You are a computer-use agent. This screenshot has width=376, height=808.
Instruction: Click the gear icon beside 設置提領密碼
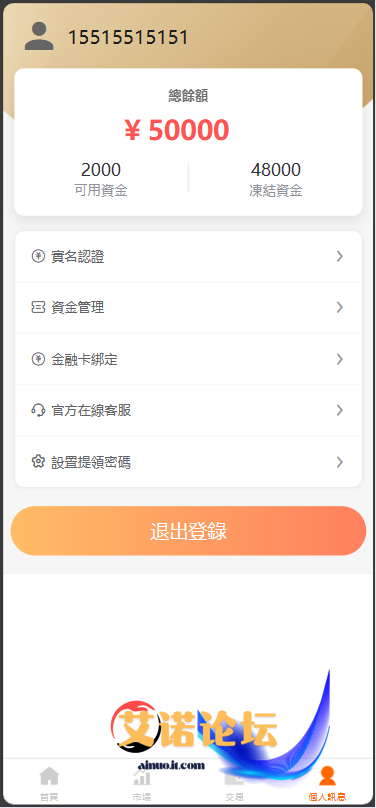[38, 462]
